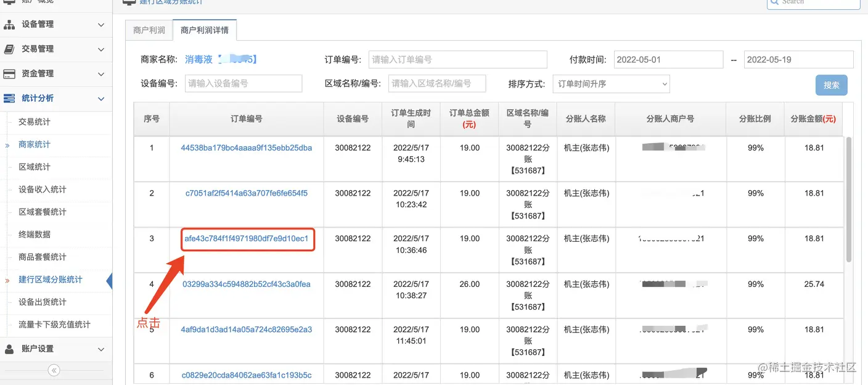Click the 建行区域分账统计 page header icon
Screen dimensions: 868x385
click(128, 2)
